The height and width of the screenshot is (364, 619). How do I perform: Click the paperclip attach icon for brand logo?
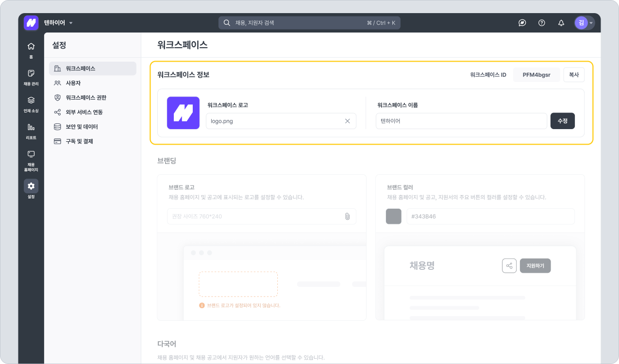coord(347,216)
